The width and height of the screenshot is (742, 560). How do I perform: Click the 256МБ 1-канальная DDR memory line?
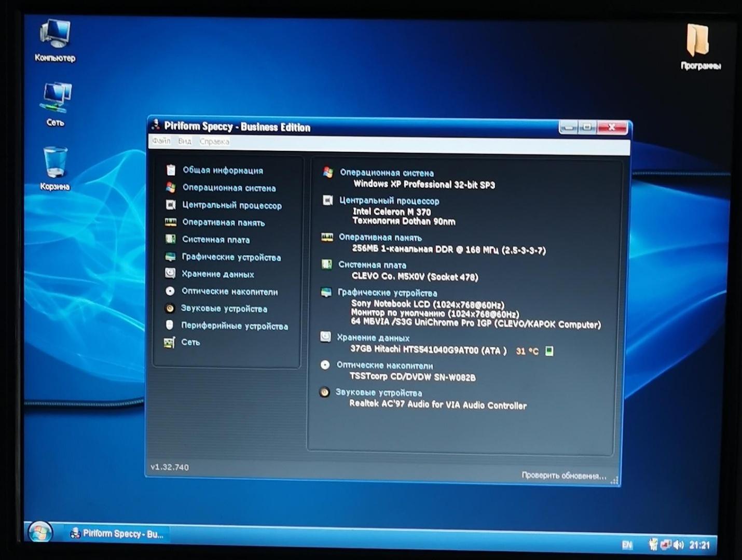(x=449, y=249)
